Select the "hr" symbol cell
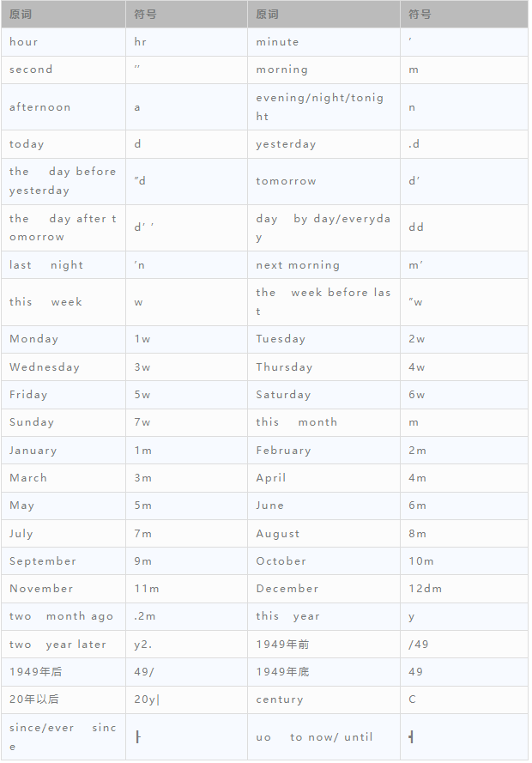This screenshot has height=763, width=532. click(x=142, y=42)
